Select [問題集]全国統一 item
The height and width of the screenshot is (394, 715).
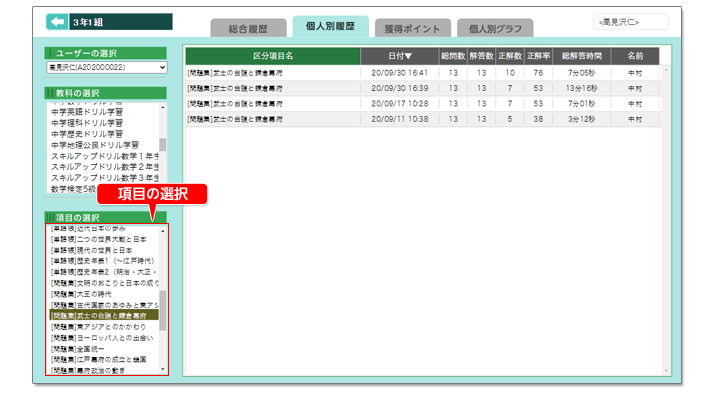(78, 349)
